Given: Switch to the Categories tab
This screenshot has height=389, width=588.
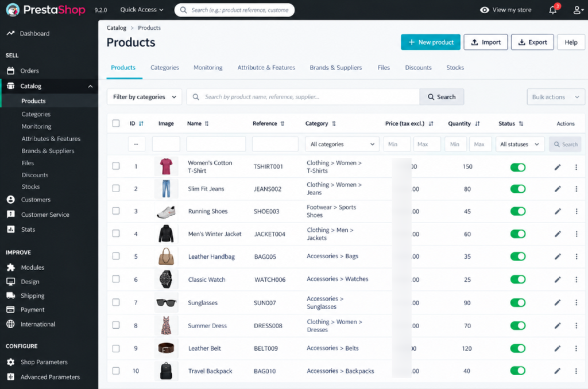Looking at the screenshot, I should coord(165,68).
